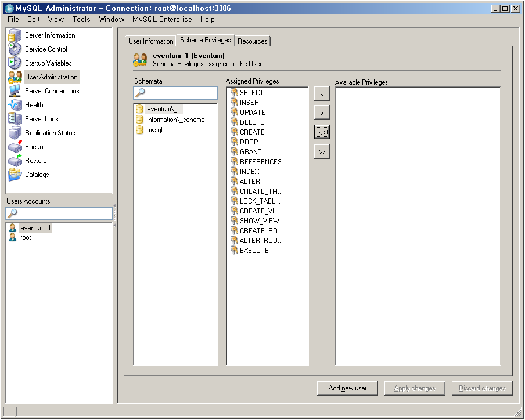
Task: Click the GRANT privilege key icon
Action: point(235,151)
